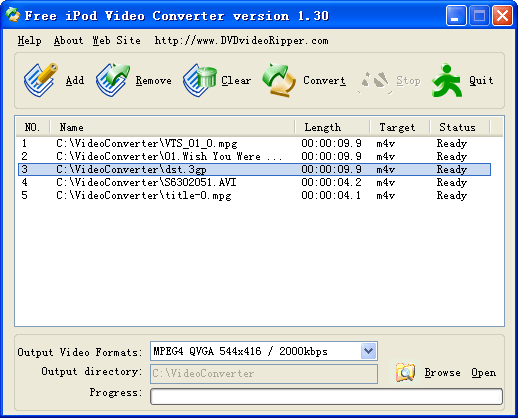This screenshot has width=518, height=418.
Task: Click the Add button label
Action: click(x=75, y=80)
